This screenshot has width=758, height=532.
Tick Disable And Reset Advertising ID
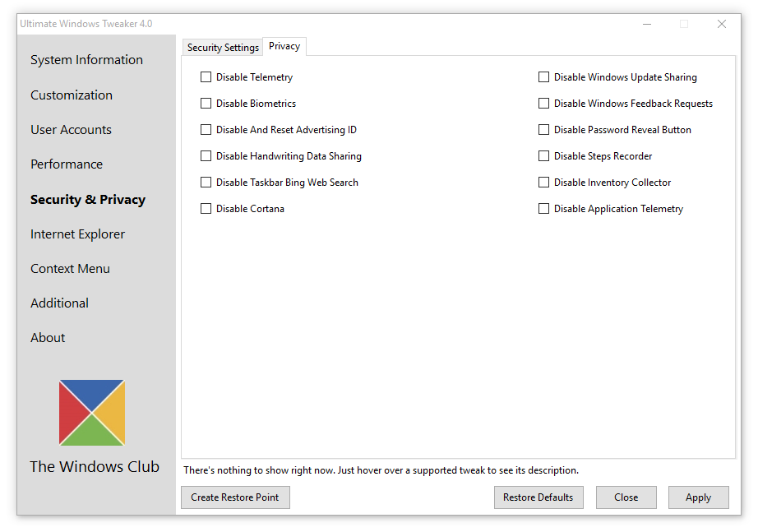coord(206,130)
